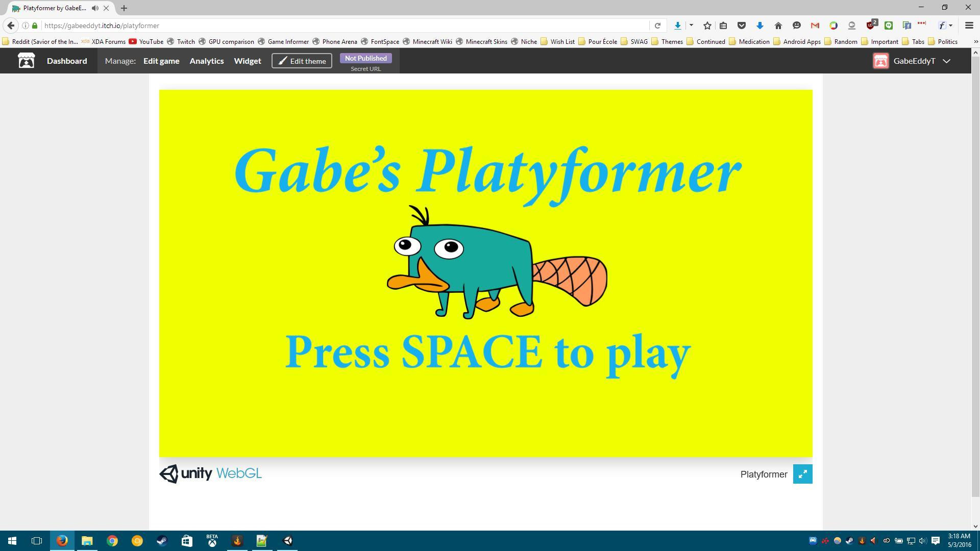Image resolution: width=980 pixels, height=551 pixels.
Task: Expand the GabeEddyT account dropdown chevron
Action: (x=946, y=61)
